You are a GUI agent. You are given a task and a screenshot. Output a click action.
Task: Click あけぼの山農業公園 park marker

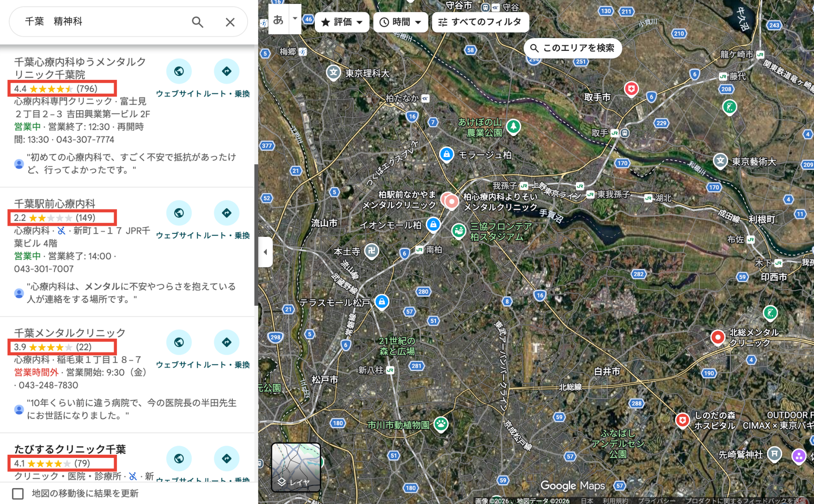[513, 126]
